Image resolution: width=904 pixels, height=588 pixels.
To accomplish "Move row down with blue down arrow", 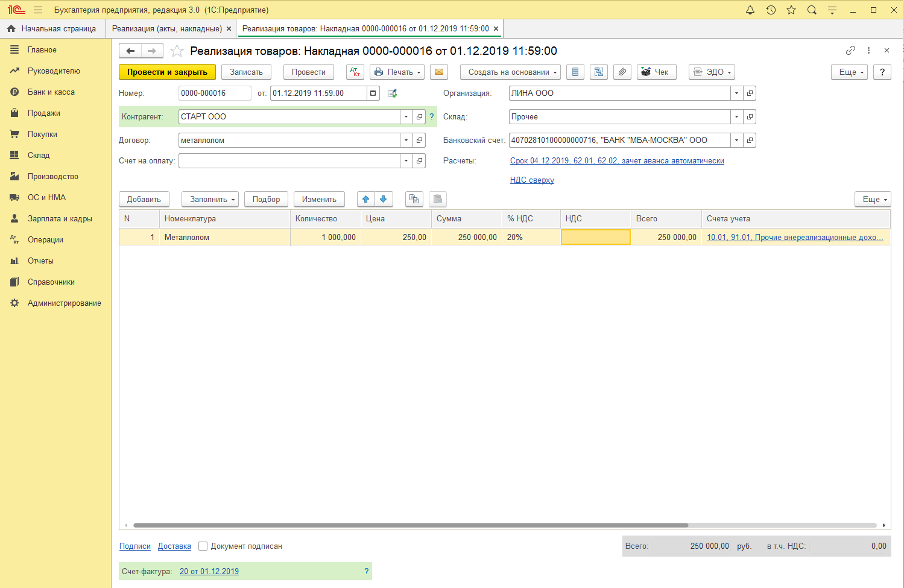I will click(384, 199).
